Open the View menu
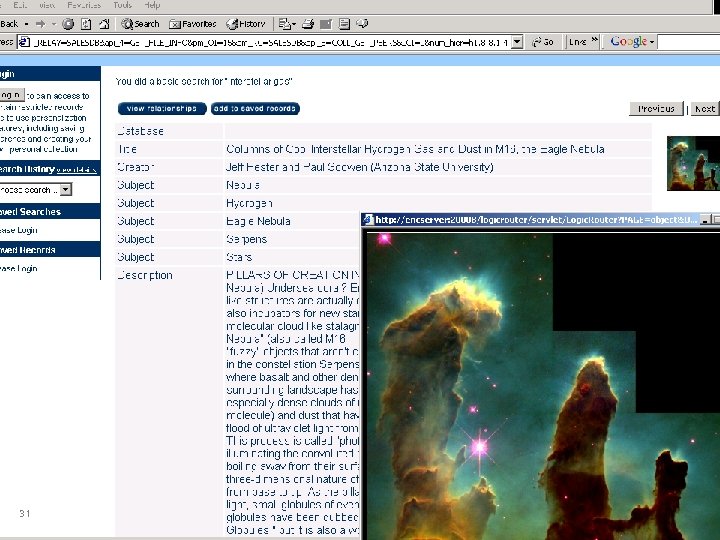This screenshot has height=540, width=720. (x=47, y=5)
